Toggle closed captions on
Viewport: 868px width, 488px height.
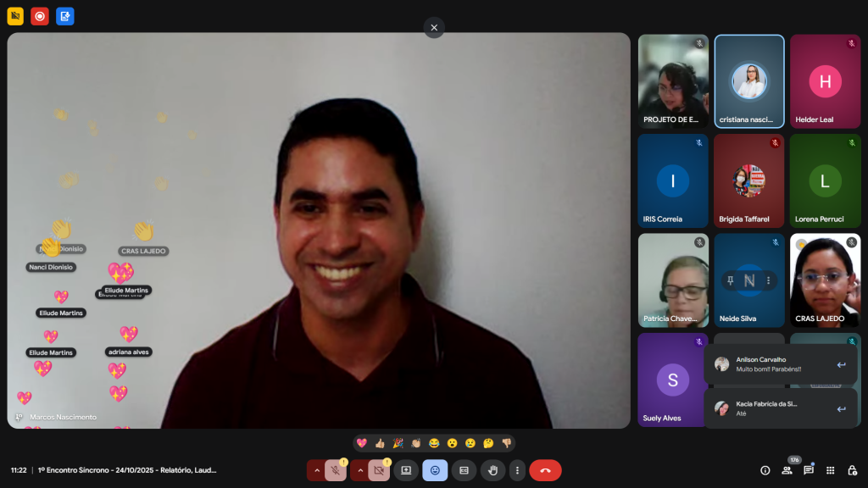click(x=464, y=470)
